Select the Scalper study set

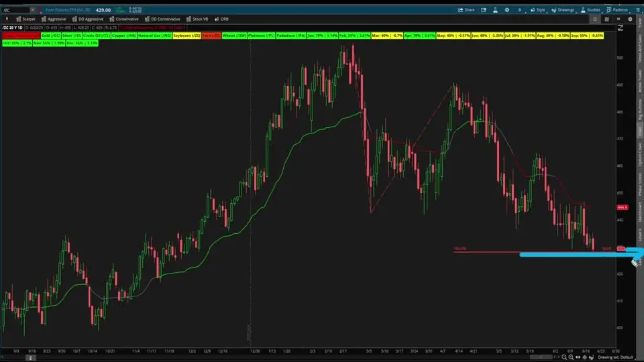[25, 19]
